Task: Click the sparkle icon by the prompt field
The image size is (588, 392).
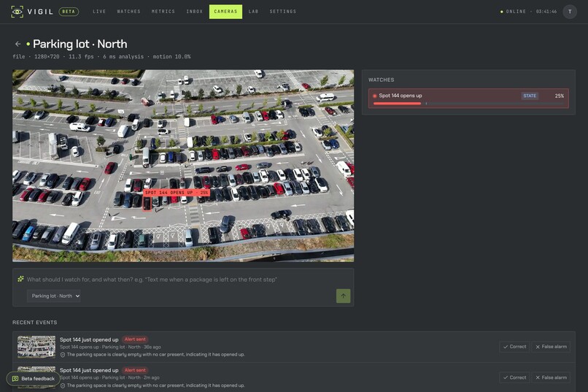Action: (x=20, y=279)
